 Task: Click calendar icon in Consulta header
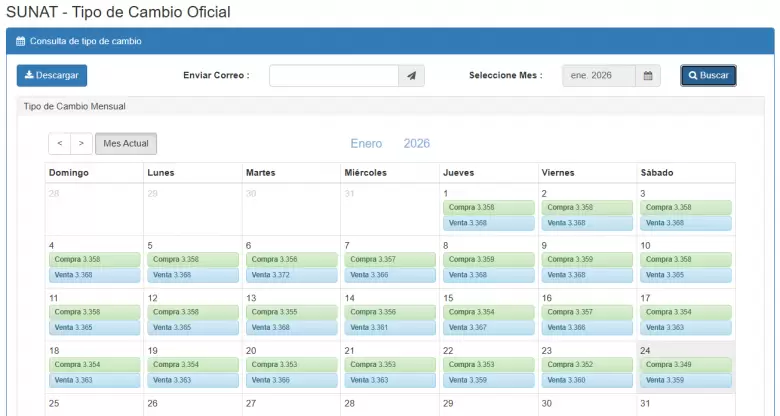[x=20, y=42]
